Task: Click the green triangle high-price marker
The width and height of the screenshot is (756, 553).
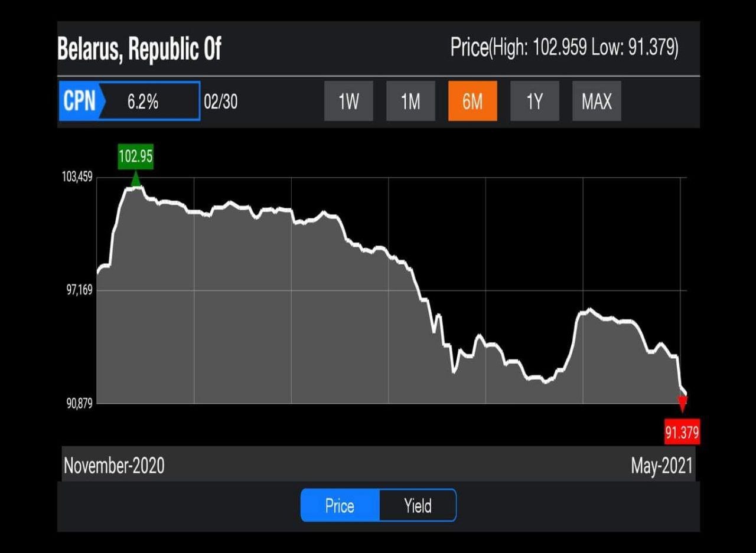Action: (136, 178)
